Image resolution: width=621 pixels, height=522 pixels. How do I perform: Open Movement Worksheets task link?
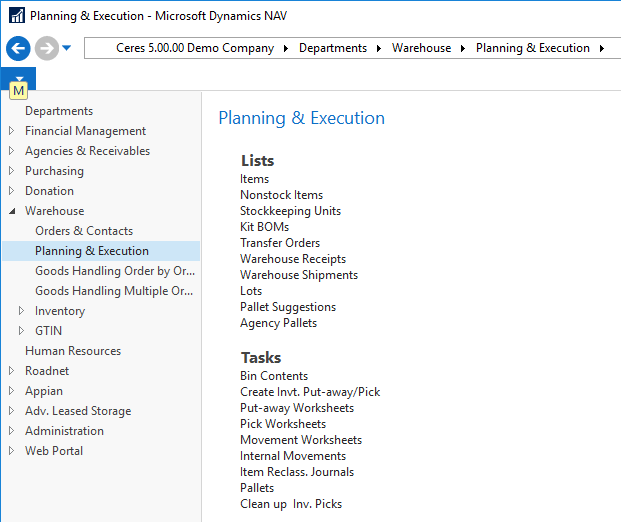pyautogui.click(x=301, y=440)
